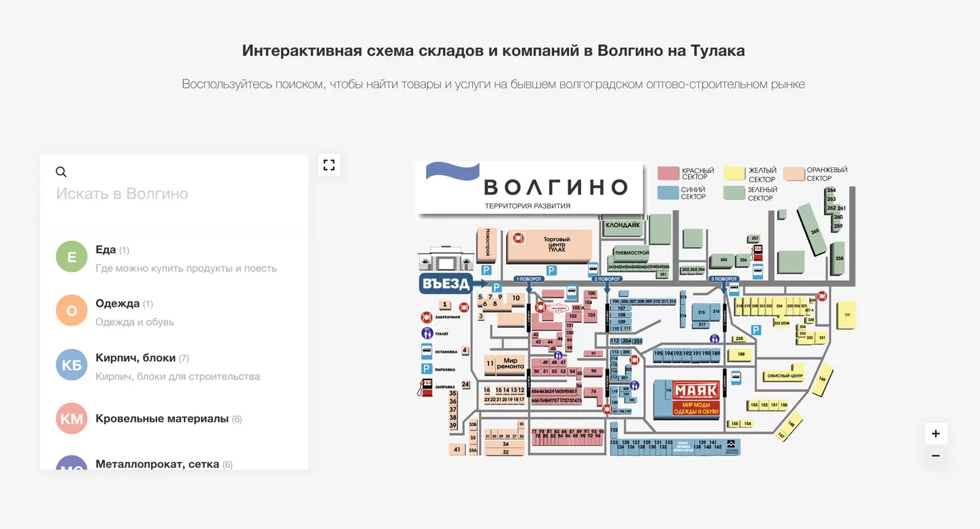Image resolution: width=980 pixels, height=529 pixels.
Task: Select yellow building 230 on map
Action: [x=847, y=315]
